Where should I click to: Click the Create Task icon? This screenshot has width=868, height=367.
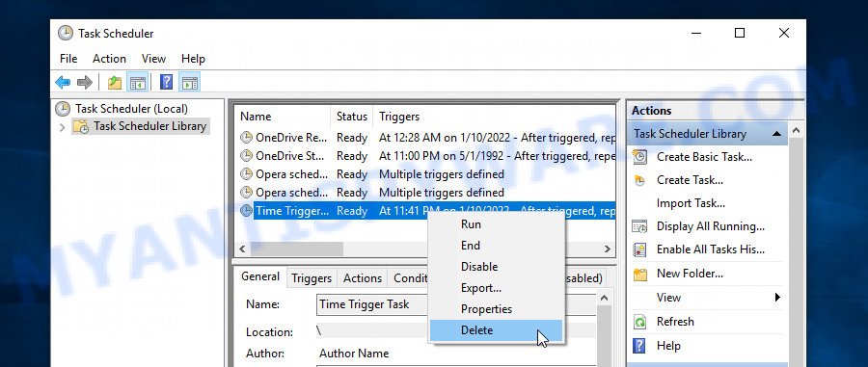coord(640,180)
